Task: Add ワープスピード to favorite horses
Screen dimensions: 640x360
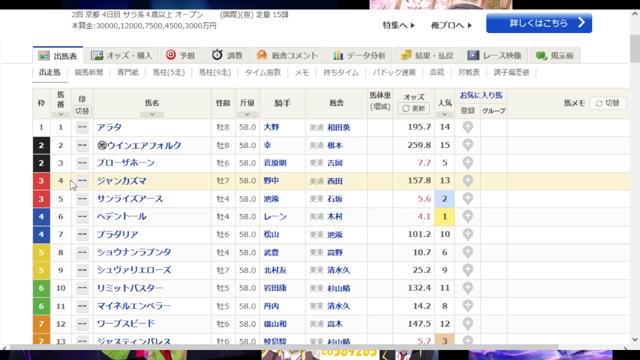Action: pyautogui.click(x=468, y=324)
